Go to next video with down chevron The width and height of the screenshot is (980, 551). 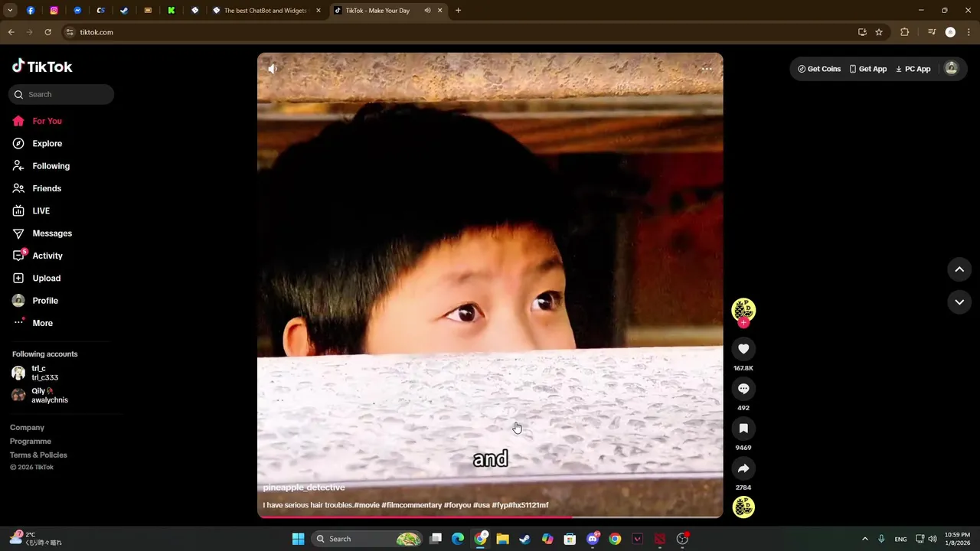pos(959,302)
